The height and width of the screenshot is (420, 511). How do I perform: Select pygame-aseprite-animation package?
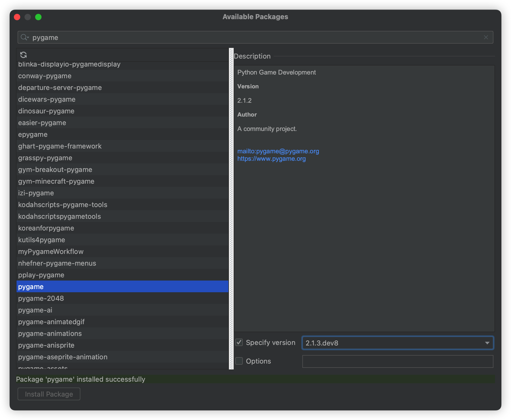click(122, 357)
